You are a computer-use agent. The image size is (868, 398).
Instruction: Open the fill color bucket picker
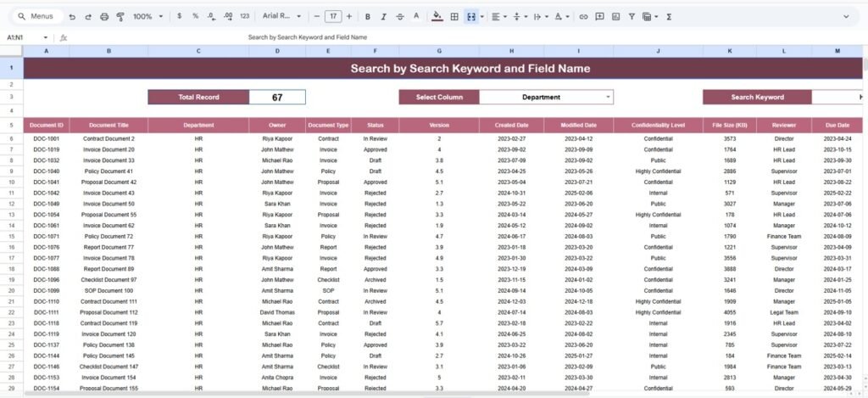(437, 17)
